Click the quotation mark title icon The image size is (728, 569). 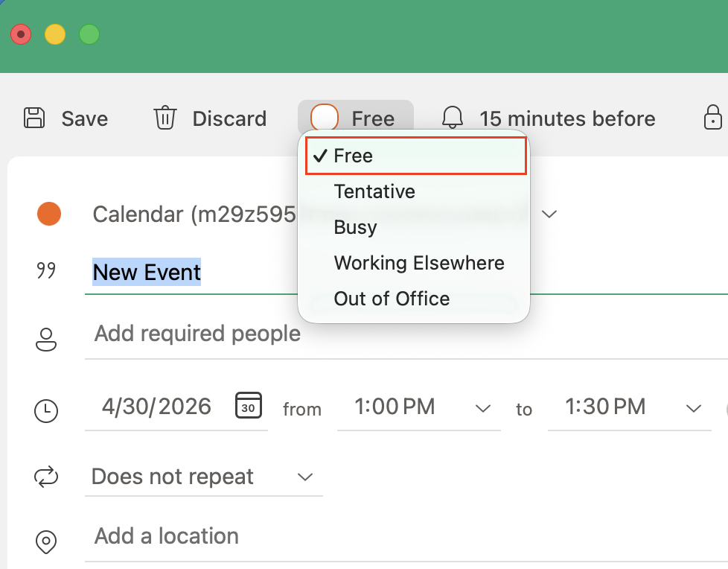tap(46, 270)
